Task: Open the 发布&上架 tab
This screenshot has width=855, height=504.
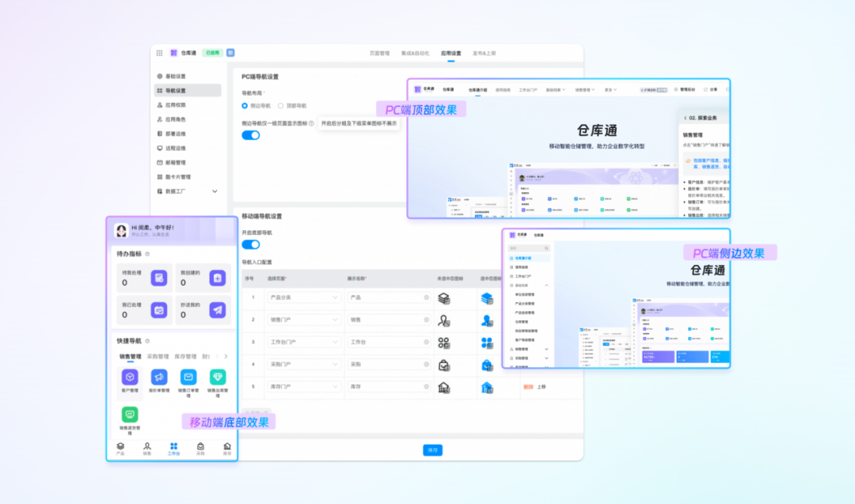Action: pos(484,53)
